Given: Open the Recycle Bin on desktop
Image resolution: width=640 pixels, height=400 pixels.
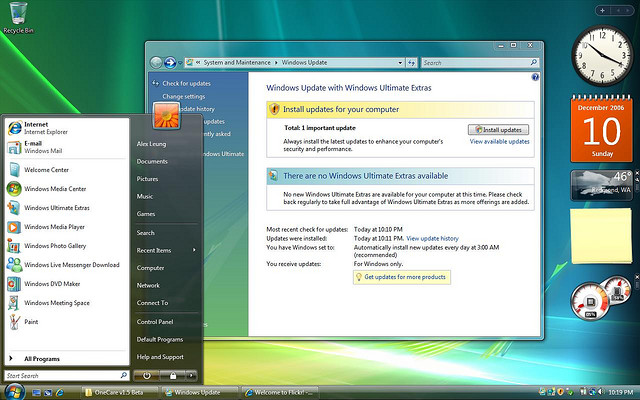Looking at the screenshot, I should [x=18, y=18].
